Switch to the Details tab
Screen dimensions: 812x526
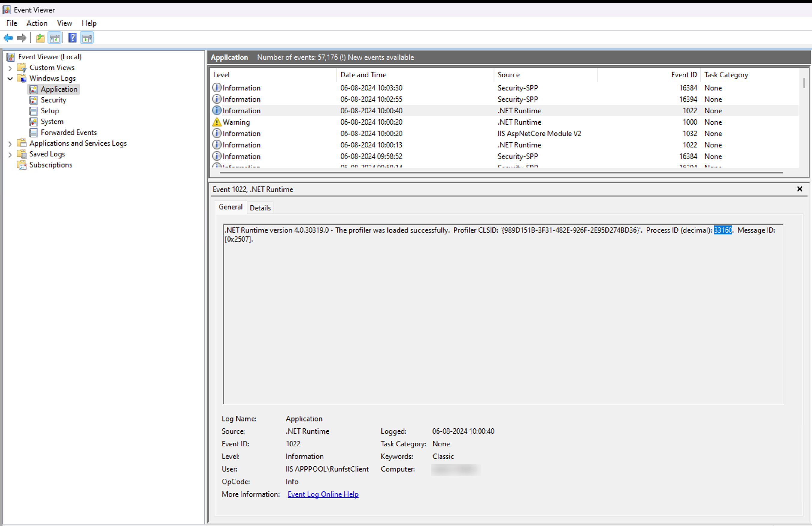point(260,208)
